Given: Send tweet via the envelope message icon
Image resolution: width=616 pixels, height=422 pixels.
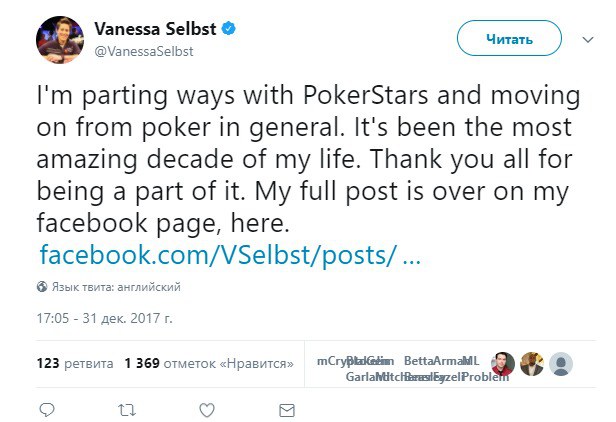Looking at the screenshot, I should [x=287, y=410].
